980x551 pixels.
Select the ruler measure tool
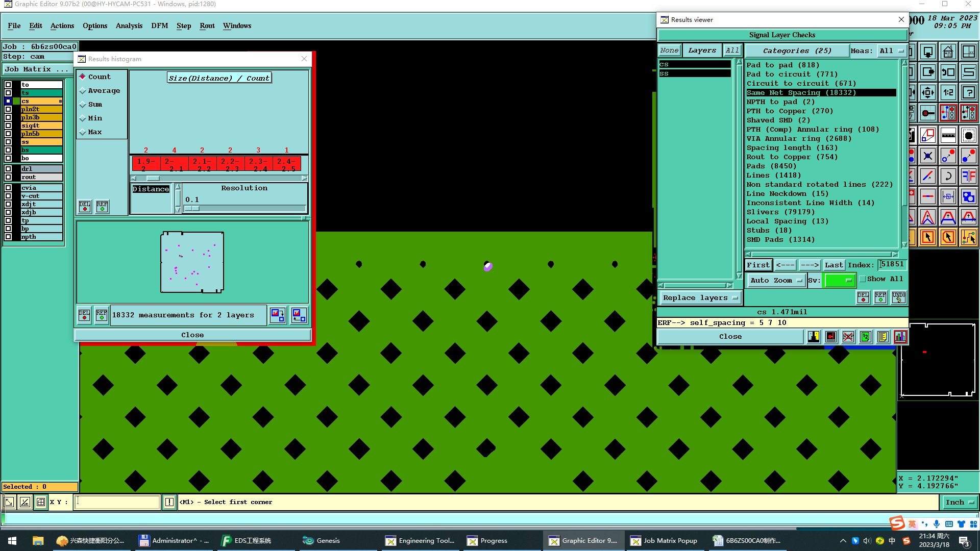click(x=948, y=135)
